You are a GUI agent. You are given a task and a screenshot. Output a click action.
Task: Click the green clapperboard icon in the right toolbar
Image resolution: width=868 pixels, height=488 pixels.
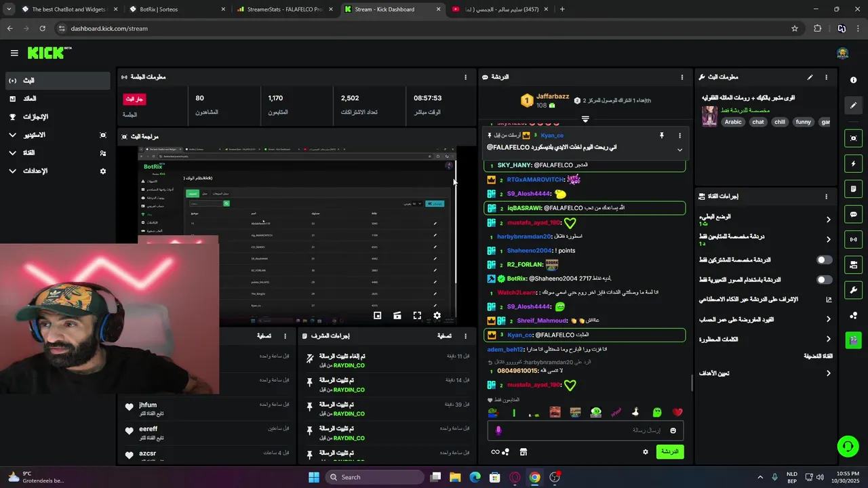tap(853, 340)
